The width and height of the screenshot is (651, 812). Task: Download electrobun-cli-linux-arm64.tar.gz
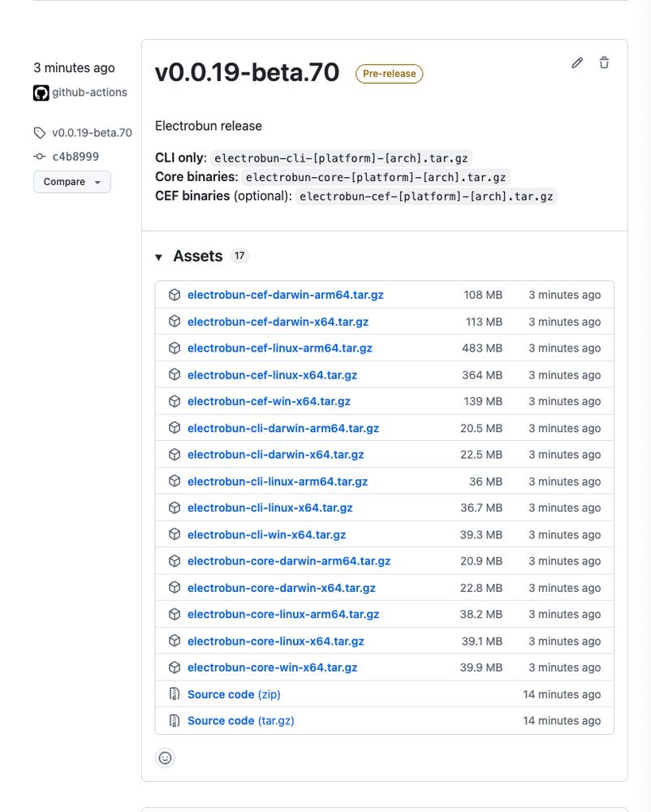(278, 482)
